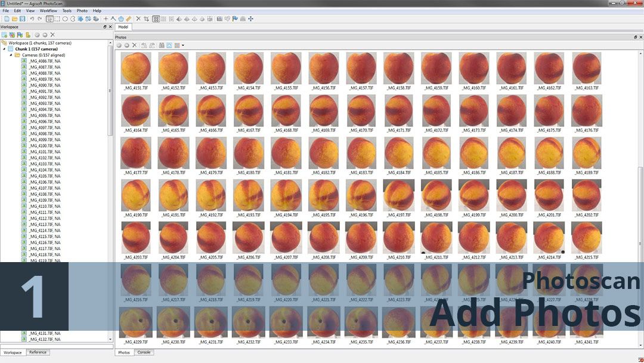Click the Save project disk icon
Viewport: 644px width, 363px height.
[22, 19]
